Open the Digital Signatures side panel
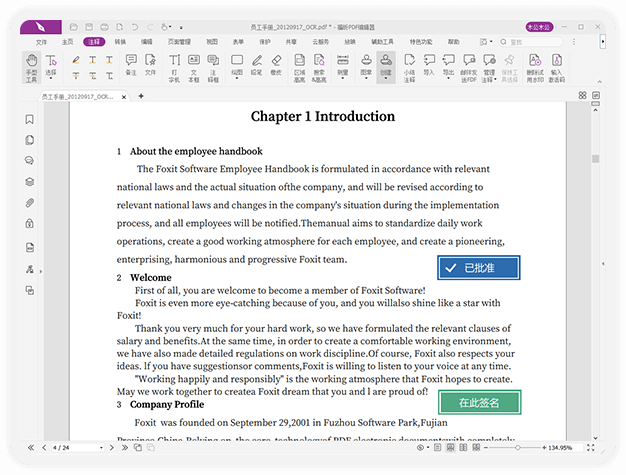Viewport: 626px width, 475px height. [x=30, y=269]
